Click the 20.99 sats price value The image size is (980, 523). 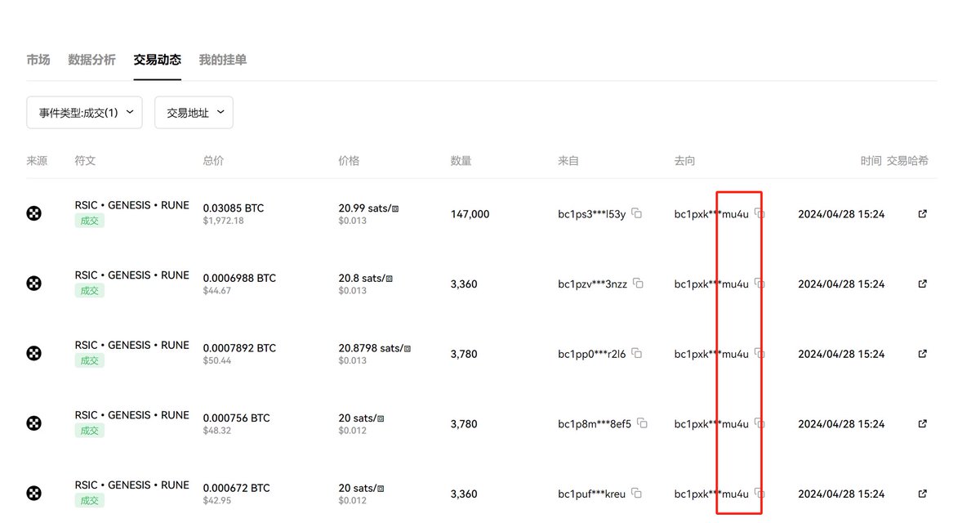click(368, 208)
